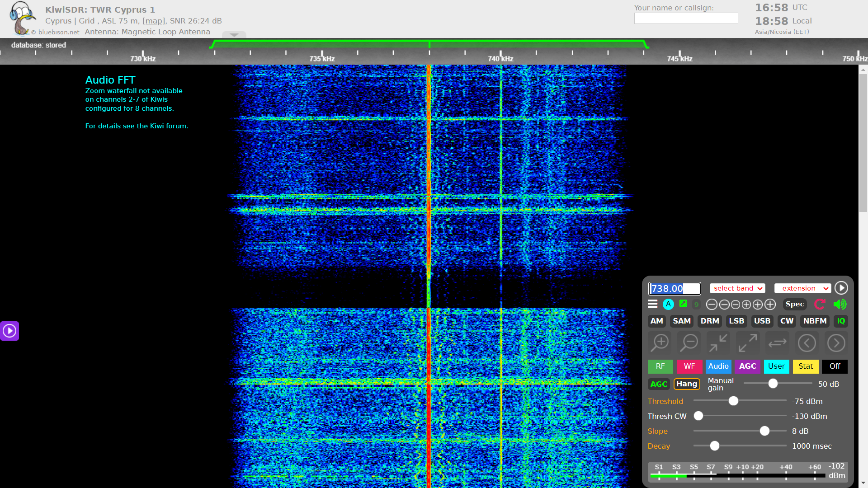This screenshot has height=488, width=868.
Task: Click the Manual gain slider handle
Action: tap(773, 384)
